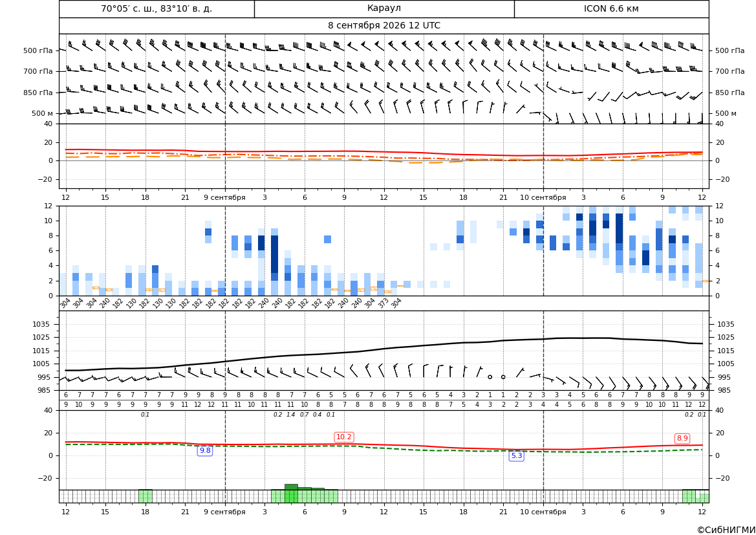Click the 9 сентября label under temperature panel
The width and height of the screenshot is (756, 535).
click(x=224, y=197)
